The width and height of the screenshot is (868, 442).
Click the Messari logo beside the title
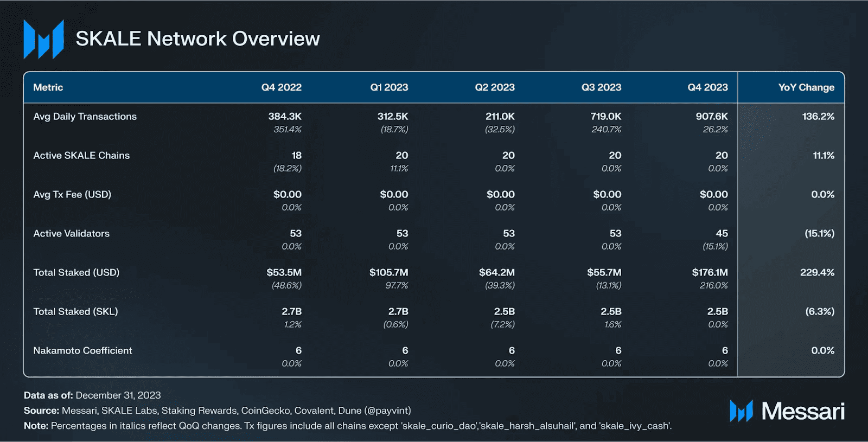coord(43,39)
